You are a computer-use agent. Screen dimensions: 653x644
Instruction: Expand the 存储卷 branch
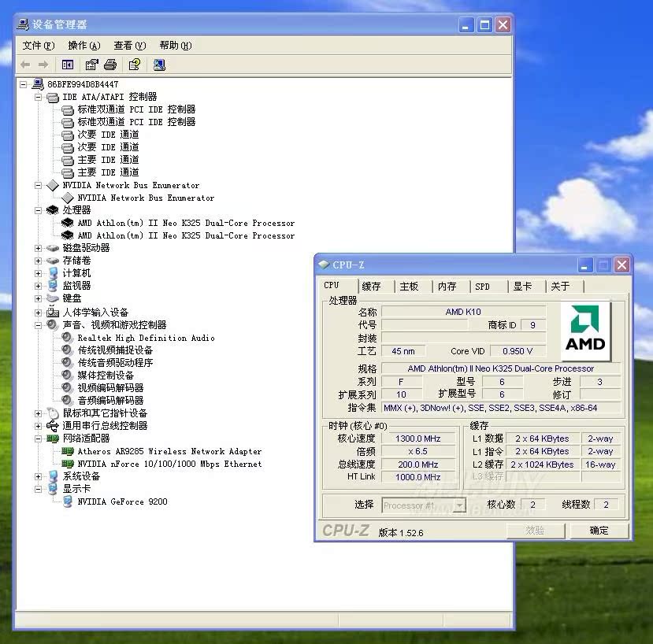(x=39, y=261)
